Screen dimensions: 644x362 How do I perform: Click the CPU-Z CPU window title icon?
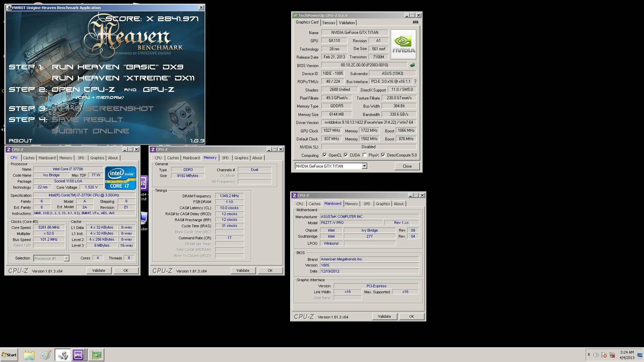(x=8, y=149)
